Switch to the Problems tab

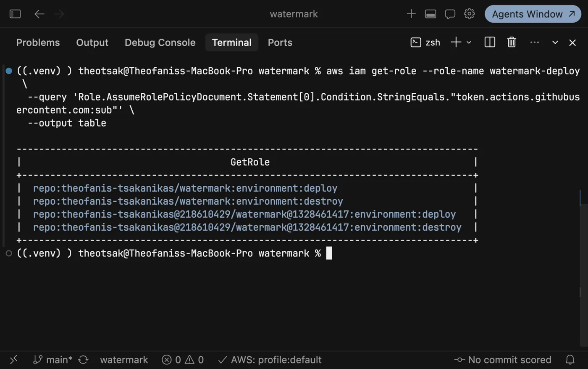pos(38,42)
